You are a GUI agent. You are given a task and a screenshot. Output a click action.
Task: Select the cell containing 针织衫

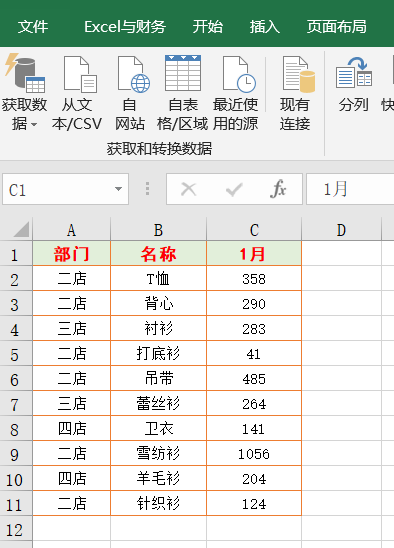point(158,503)
